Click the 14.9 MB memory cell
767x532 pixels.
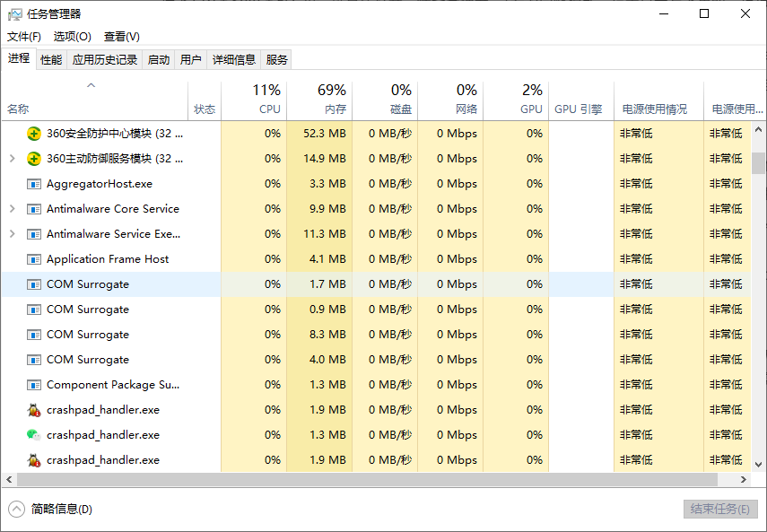[319, 159]
